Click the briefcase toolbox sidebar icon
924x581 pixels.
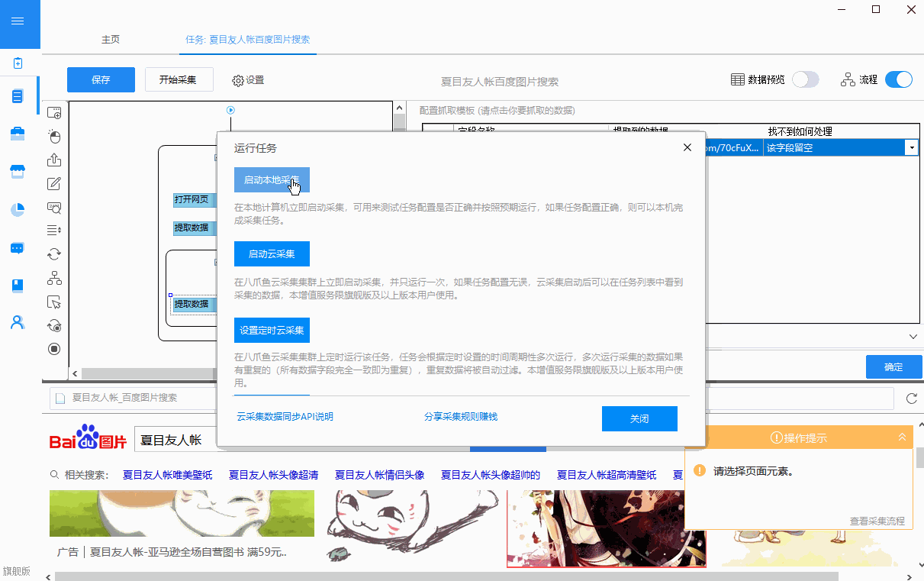point(18,134)
